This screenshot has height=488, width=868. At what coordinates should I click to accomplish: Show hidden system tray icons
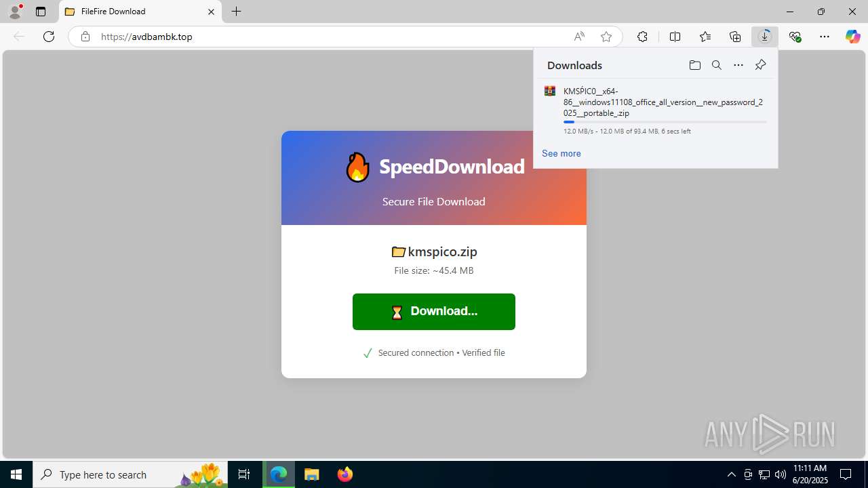coord(731,474)
